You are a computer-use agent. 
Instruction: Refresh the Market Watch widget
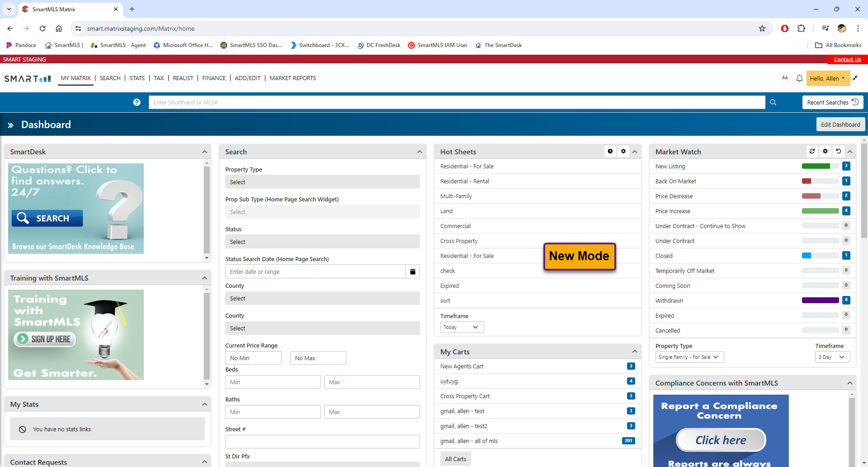[x=812, y=152]
